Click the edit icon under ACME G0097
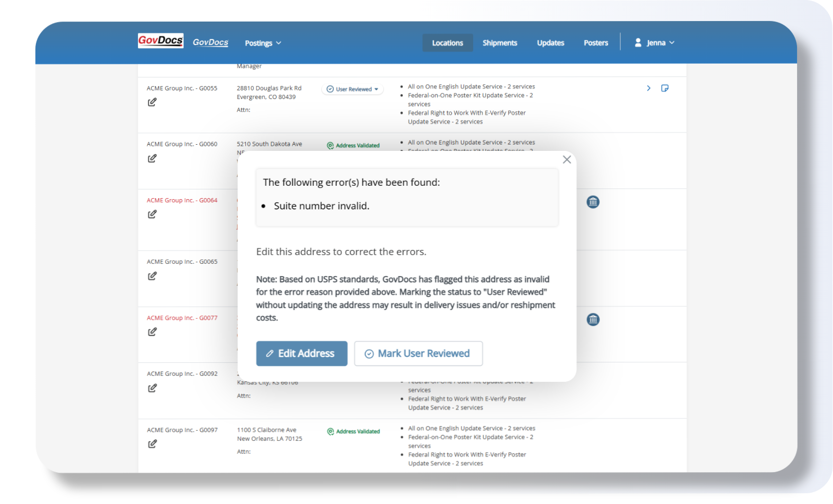Image resolution: width=833 pixels, height=504 pixels. [x=152, y=444]
